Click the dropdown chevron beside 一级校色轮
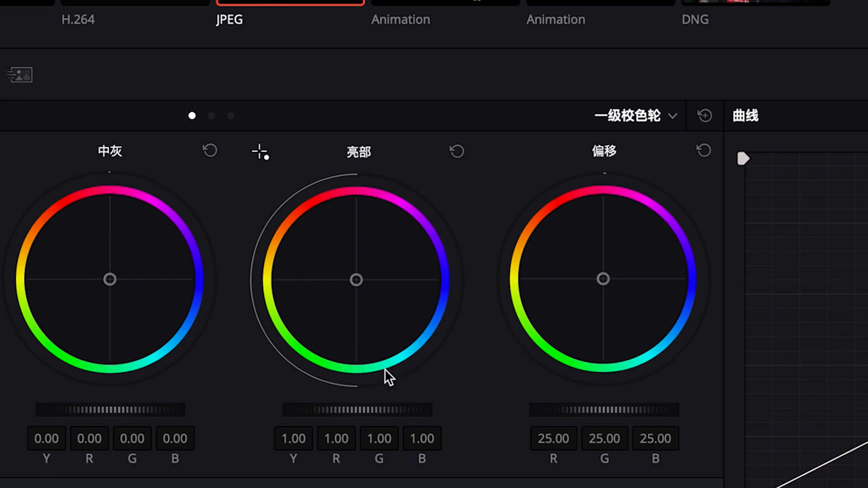 (673, 116)
